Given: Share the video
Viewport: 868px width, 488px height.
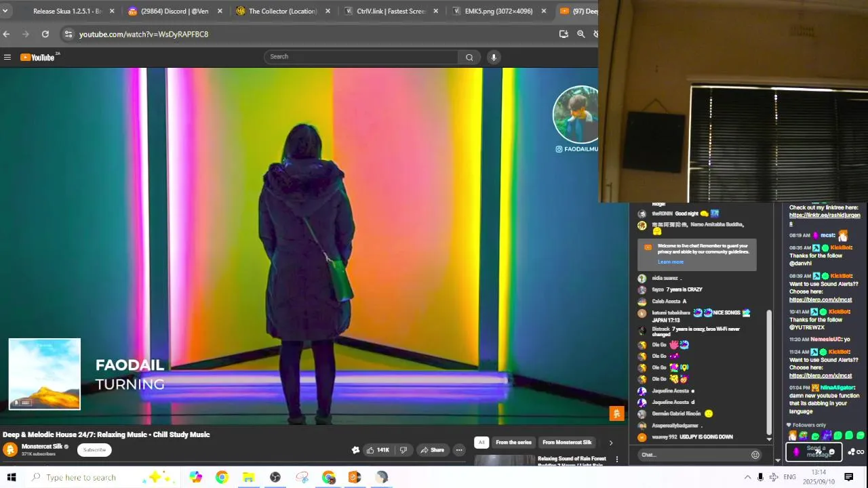Looking at the screenshot, I should click(432, 450).
